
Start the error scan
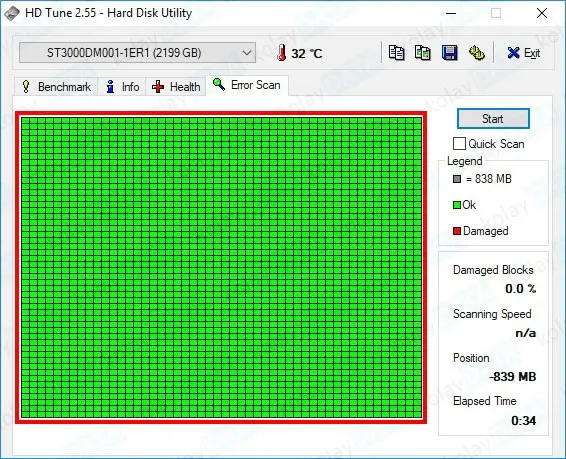pyautogui.click(x=493, y=119)
